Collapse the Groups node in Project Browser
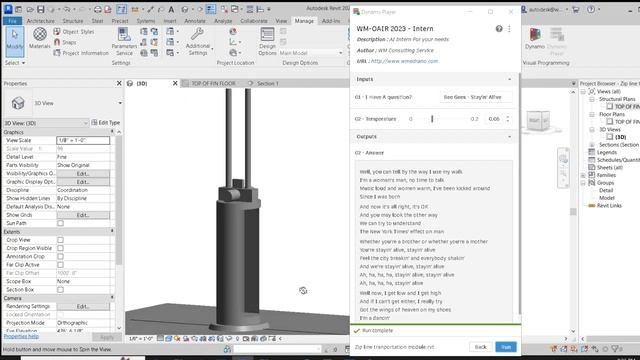The image size is (640, 360). tap(583, 183)
